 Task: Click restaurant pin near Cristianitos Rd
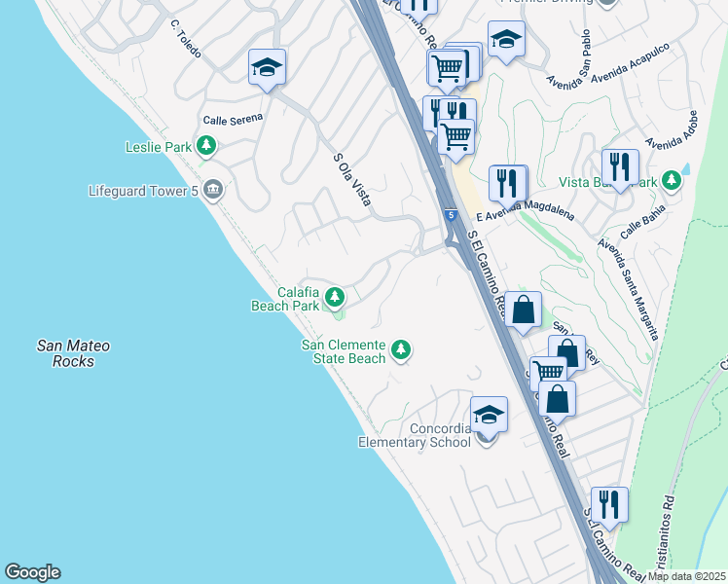point(609,508)
